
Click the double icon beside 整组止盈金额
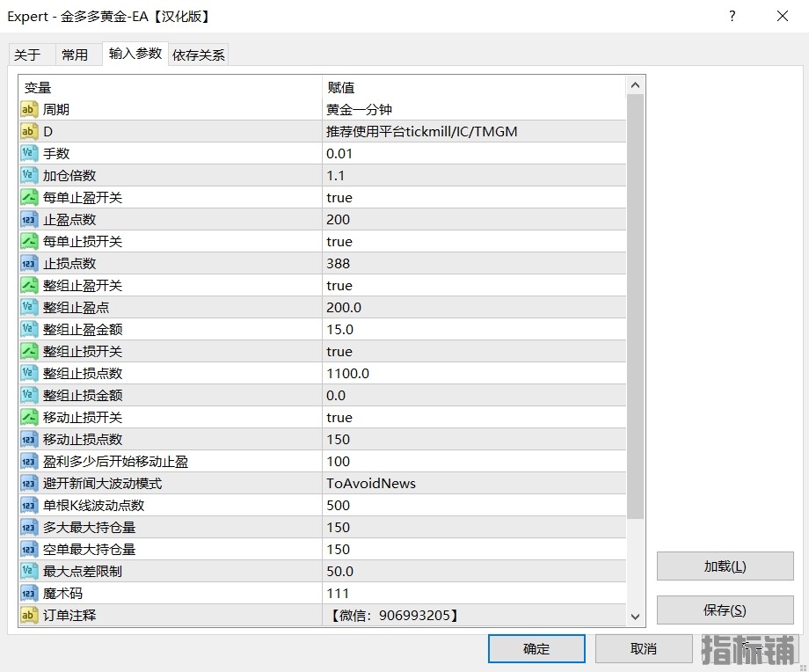(x=29, y=329)
